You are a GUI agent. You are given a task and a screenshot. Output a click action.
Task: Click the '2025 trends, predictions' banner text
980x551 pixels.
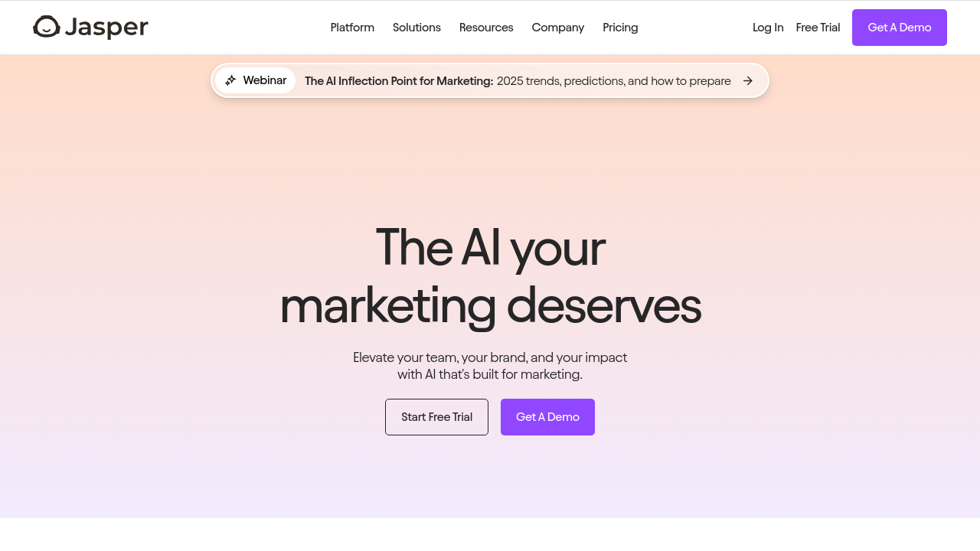(613, 81)
